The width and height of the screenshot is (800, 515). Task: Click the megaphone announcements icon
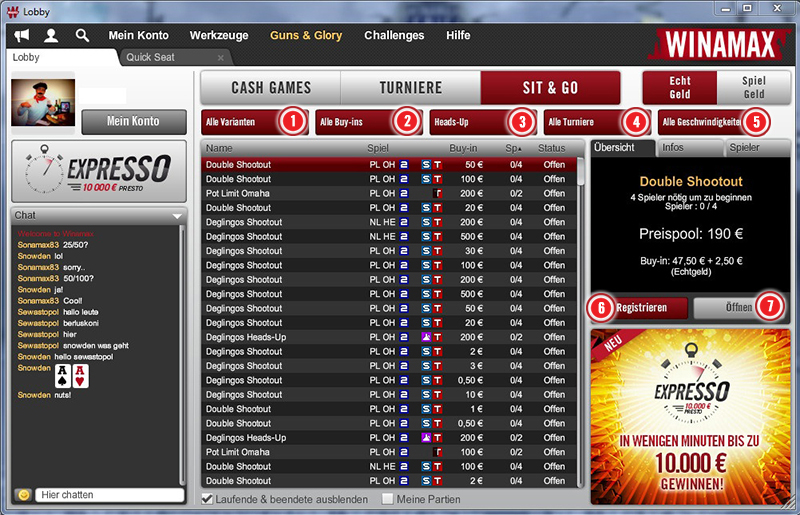tap(21, 35)
